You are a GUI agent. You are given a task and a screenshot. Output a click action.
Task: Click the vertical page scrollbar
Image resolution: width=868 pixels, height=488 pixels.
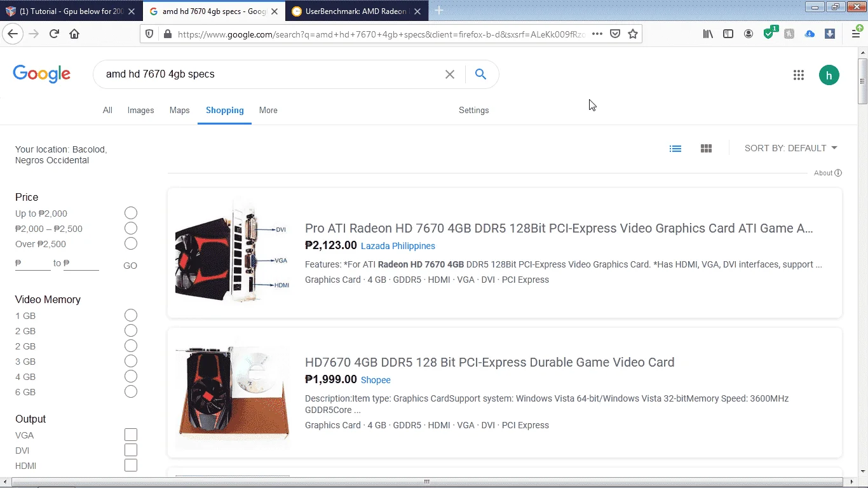(x=862, y=81)
